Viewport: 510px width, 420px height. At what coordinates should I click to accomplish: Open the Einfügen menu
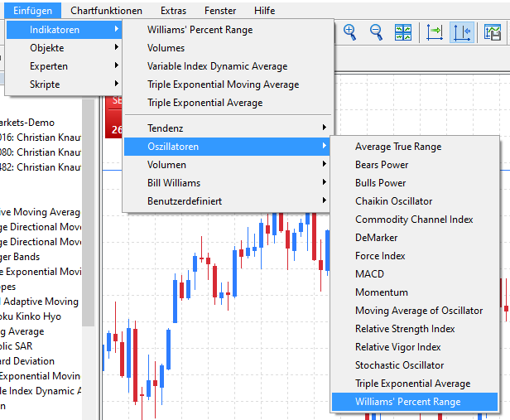(32, 11)
